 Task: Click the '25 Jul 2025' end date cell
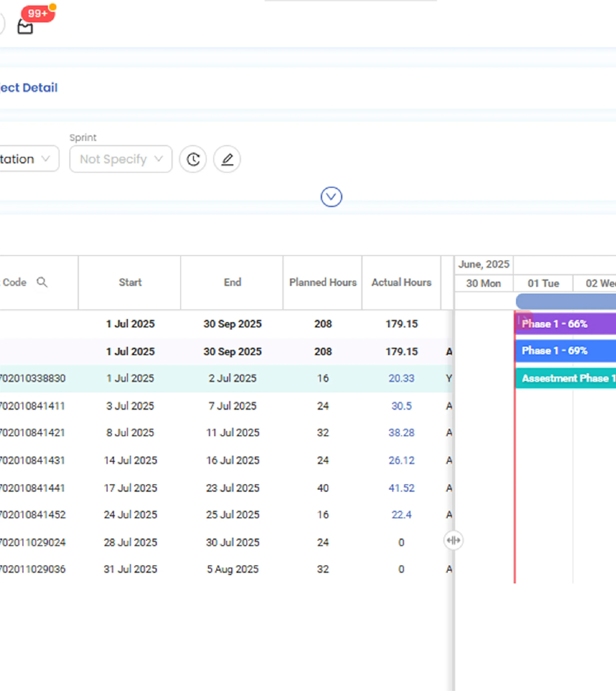[x=233, y=515]
